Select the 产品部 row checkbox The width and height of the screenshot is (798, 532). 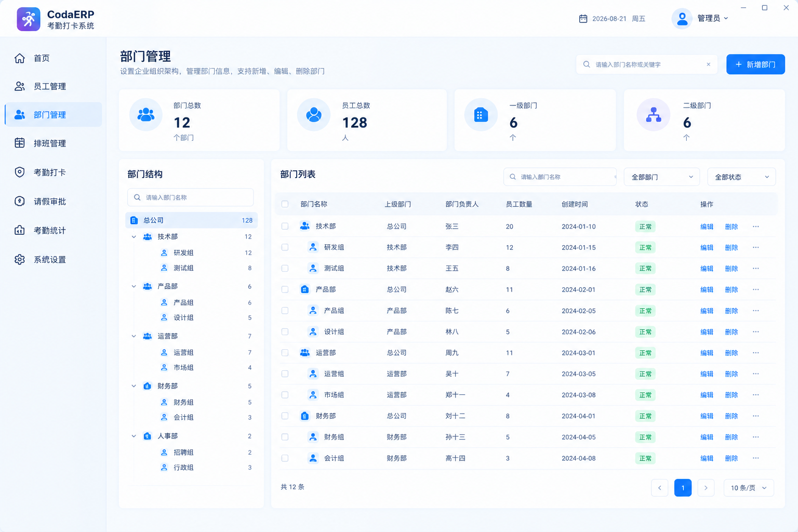pyautogui.click(x=285, y=289)
